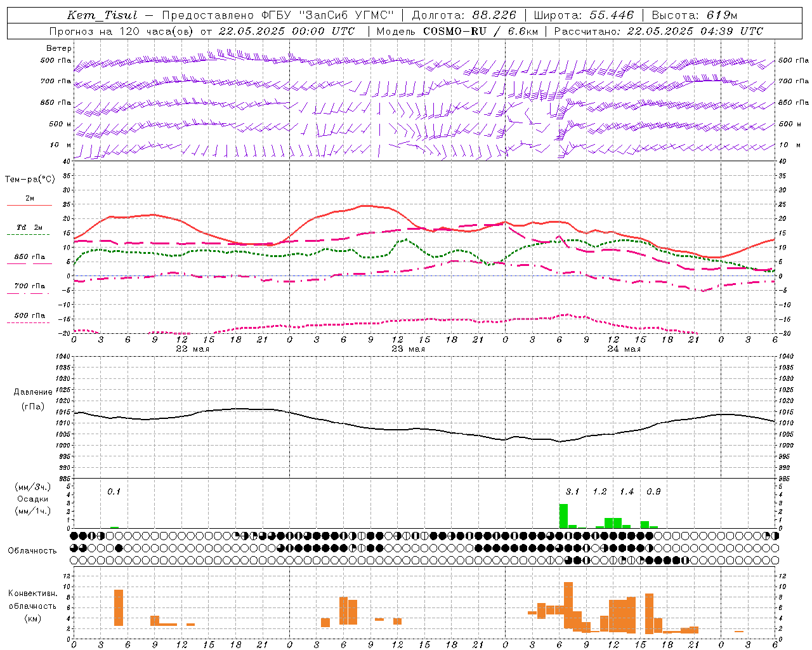Click the 1.2 precipitation amount value

599,491
